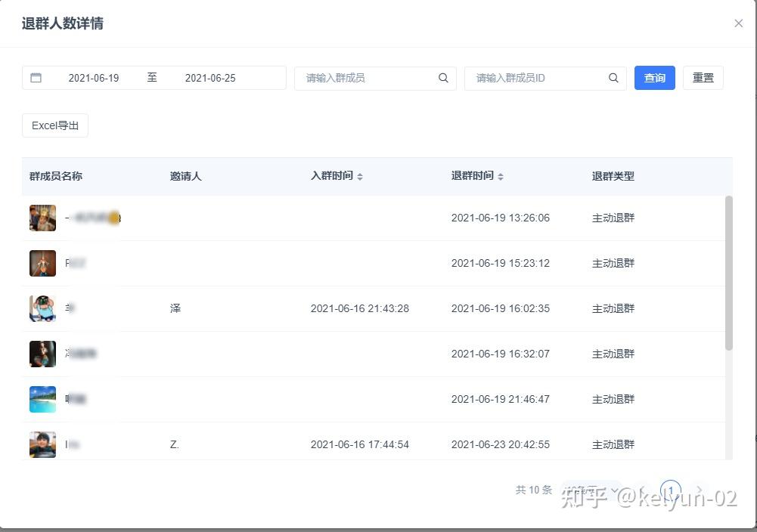This screenshot has height=532, width=757.
Task: Click search icon in 群成员 name field
Action: (443, 78)
